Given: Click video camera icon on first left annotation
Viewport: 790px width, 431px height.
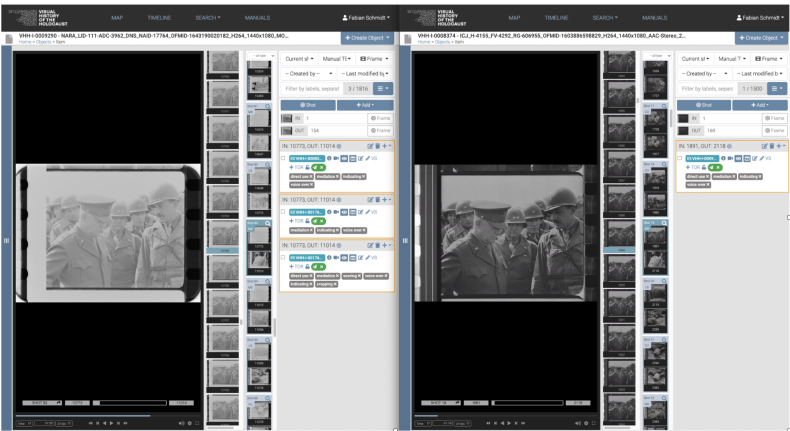Looking at the screenshot, I should (x=337, y=158).
